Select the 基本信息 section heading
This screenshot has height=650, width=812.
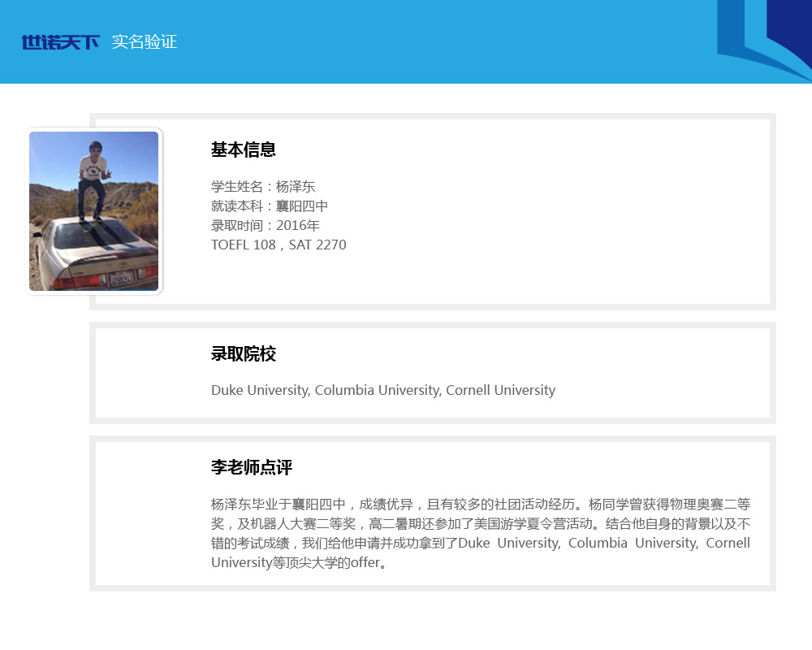tap(244, 149)
